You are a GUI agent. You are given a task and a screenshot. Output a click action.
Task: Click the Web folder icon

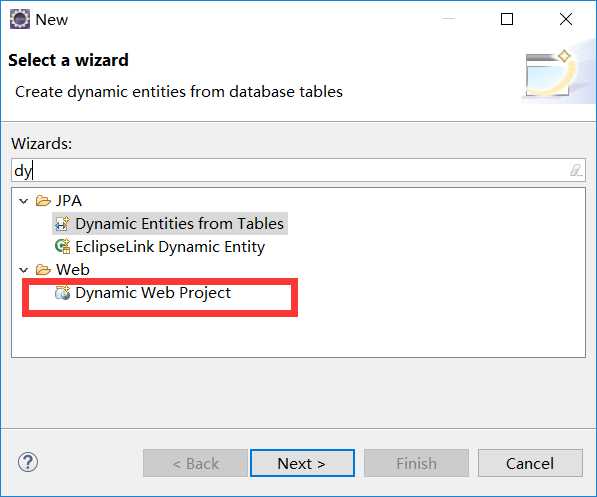[43, 270]
